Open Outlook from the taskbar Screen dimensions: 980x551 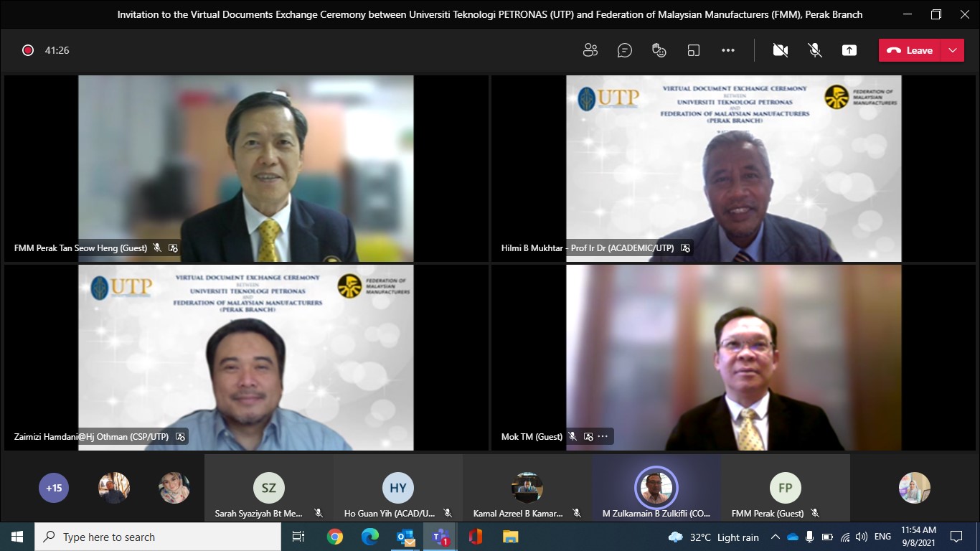[x=405, y=537]
